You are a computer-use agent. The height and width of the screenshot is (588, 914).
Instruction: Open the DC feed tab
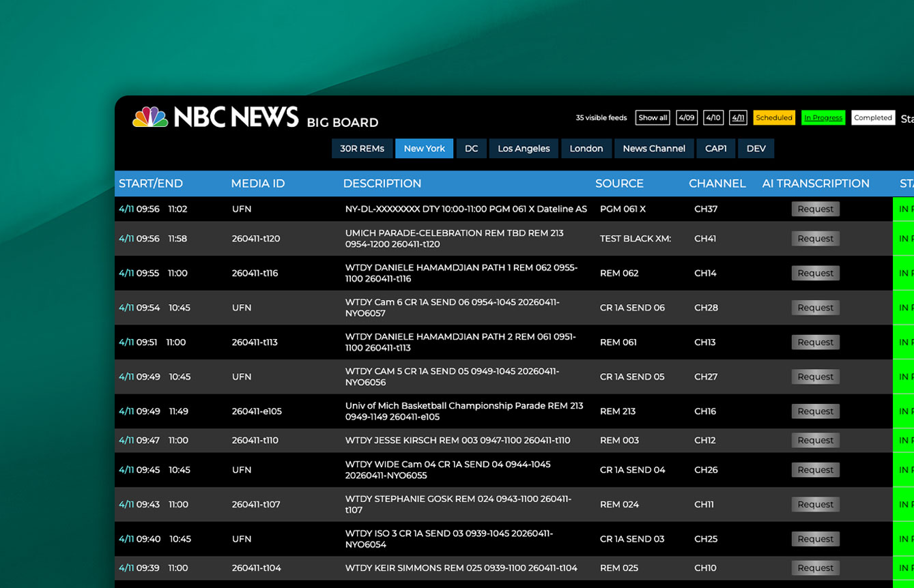472,148
